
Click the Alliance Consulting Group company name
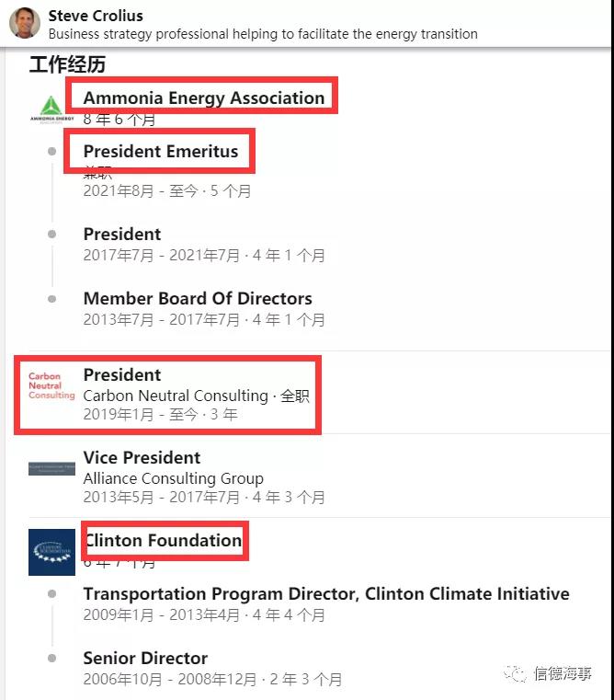(x=173, y=478)
